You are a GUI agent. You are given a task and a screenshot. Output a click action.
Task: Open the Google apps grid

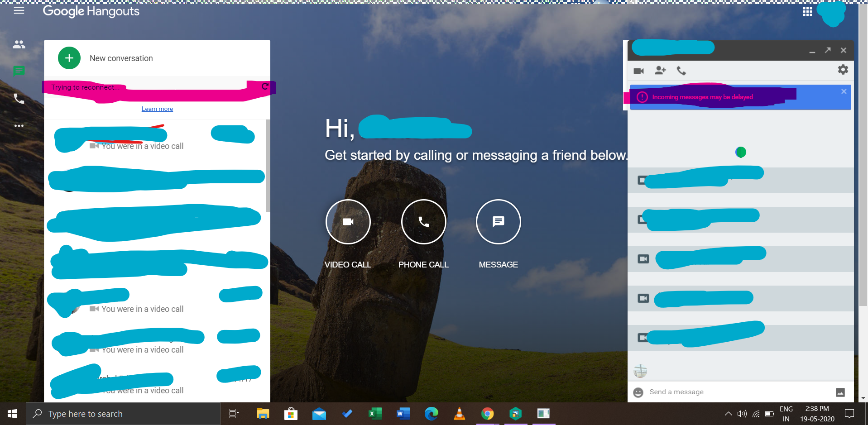[x=807, y=12]
